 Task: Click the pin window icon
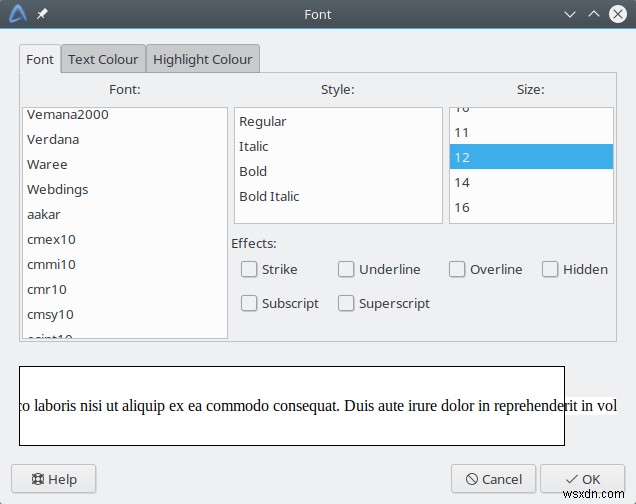42,15
